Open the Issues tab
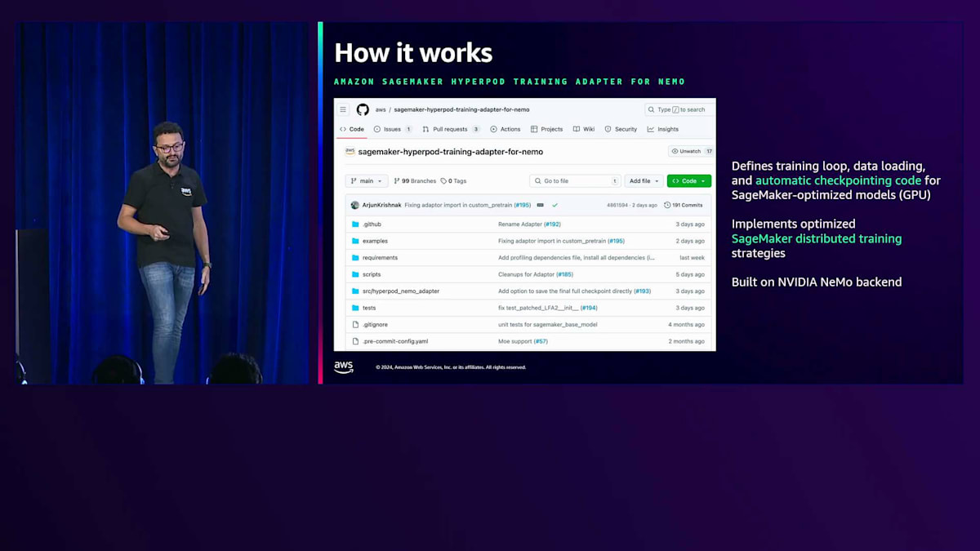Image resolution: width=980 pixels, height=551 pixels. 393,129
